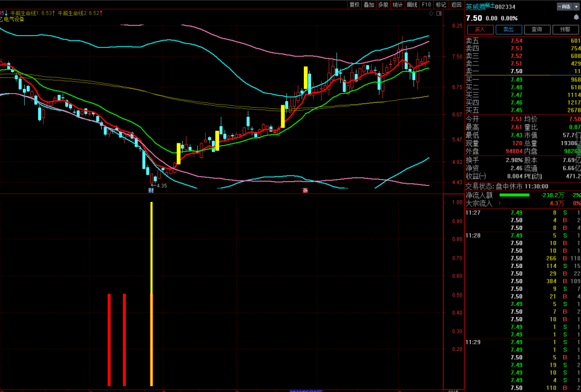
Task: Click the red 买入 buy button
Action: (x=480, y=29)
